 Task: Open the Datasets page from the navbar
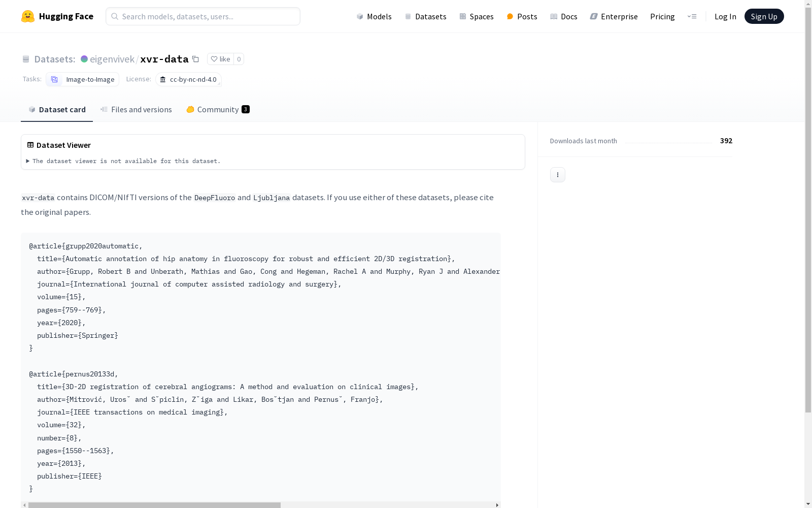425,16
